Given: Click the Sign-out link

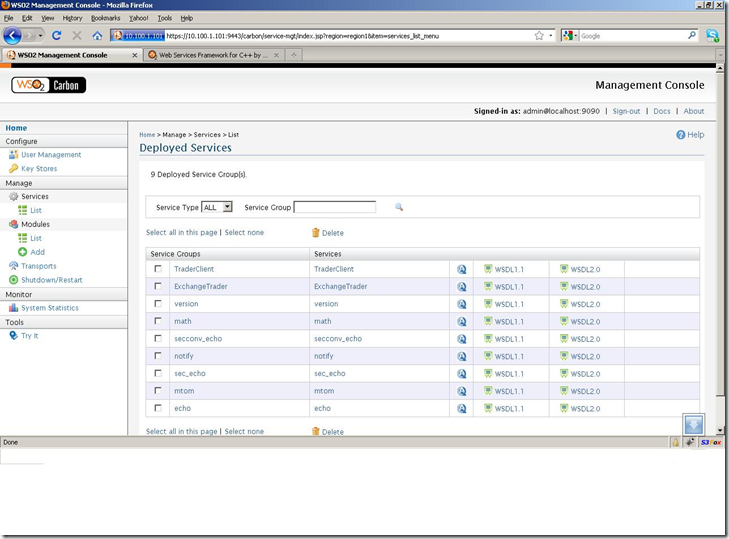Looking at the screenshot, I should click(626, 111).
